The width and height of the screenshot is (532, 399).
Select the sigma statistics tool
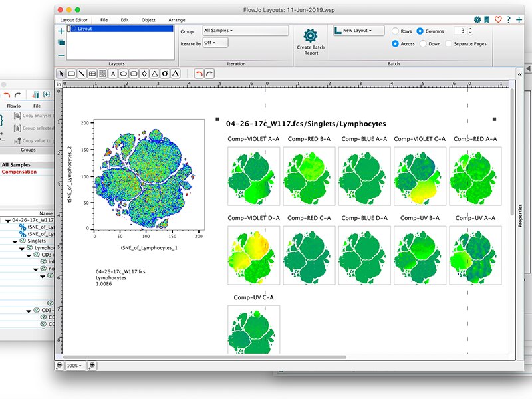[x=165, y=74]
